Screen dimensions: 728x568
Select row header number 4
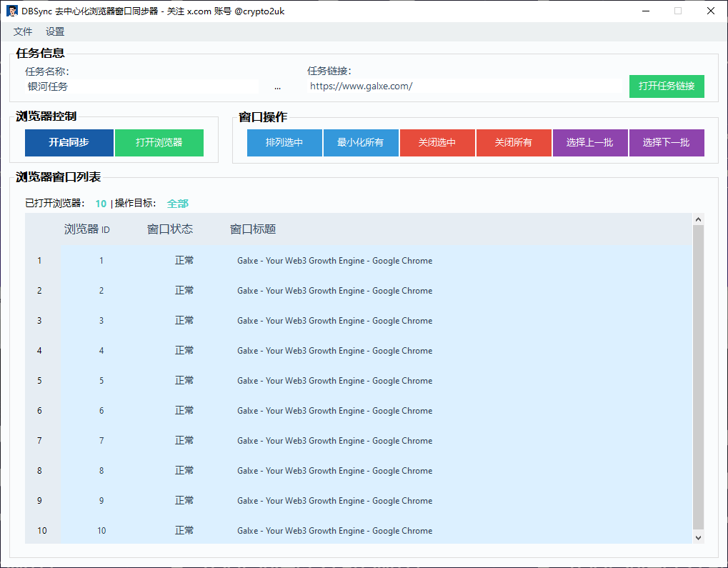(x=39, y=351)
